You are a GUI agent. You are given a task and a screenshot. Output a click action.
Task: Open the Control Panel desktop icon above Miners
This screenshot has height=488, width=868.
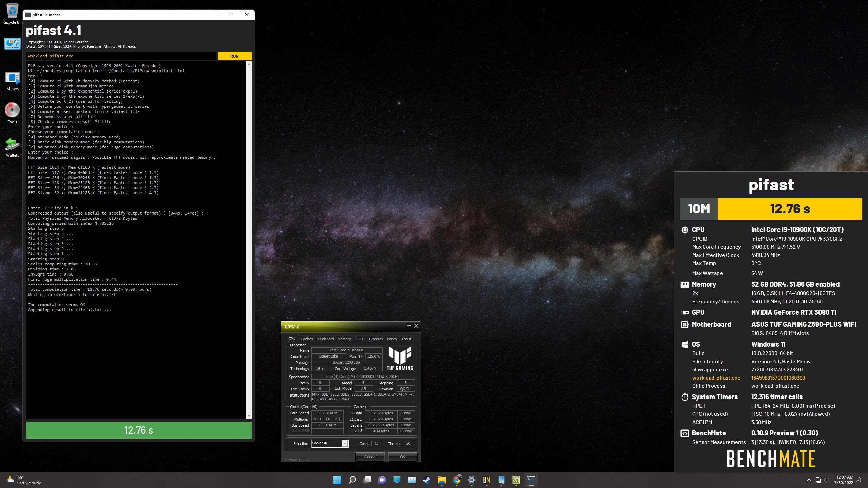(12, 44)
